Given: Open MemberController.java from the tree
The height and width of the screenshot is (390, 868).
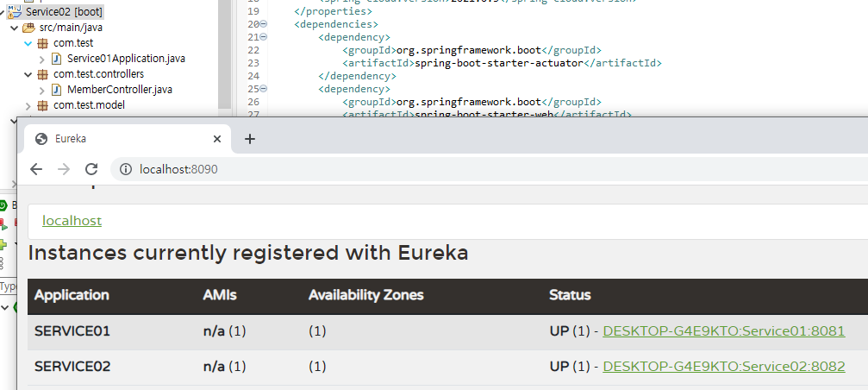Looking at the screenshot, I should point(121,89).
